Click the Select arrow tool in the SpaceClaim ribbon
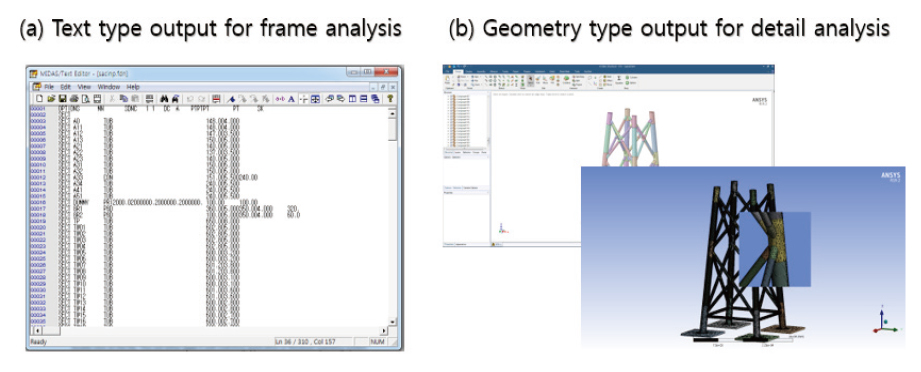Viewport: 921px width, 372px height. pyautogui.click(x=530, y=80)
